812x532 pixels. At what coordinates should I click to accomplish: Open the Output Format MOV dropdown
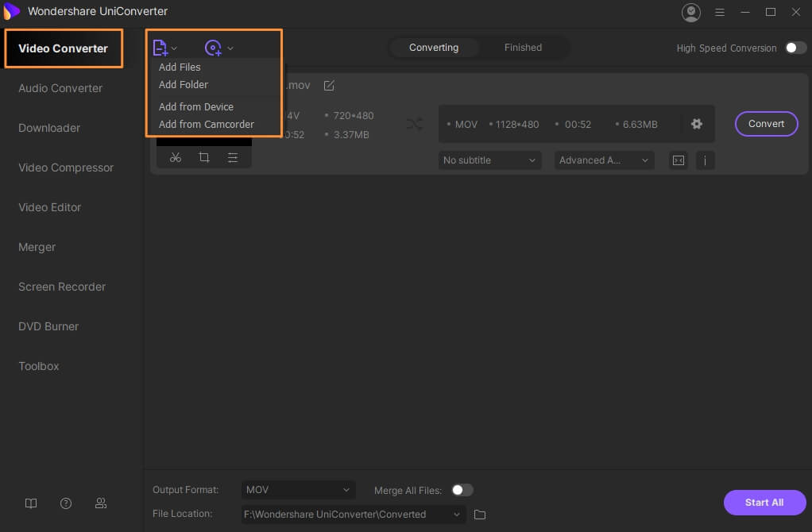(x=298, y=490)
